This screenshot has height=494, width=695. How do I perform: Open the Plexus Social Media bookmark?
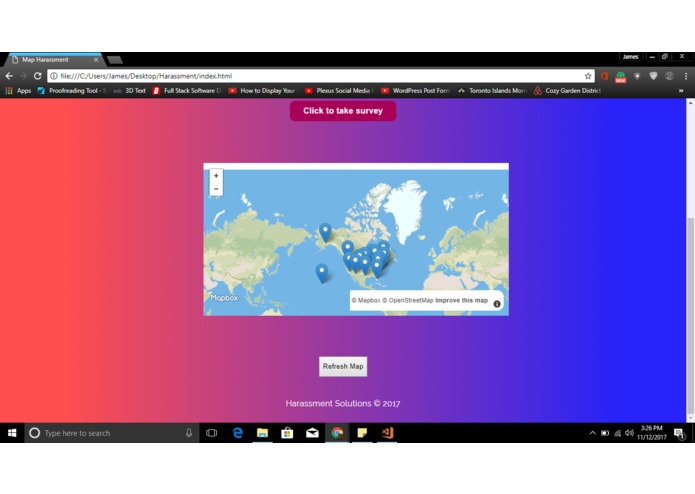click(339, 91)
